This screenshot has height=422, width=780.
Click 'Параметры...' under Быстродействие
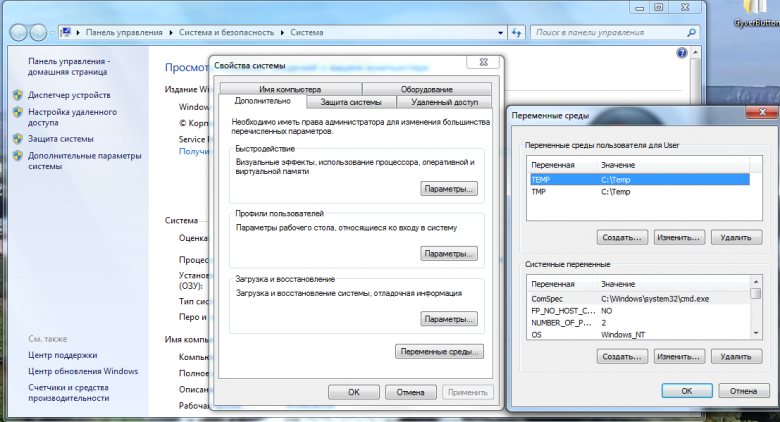[x=449, y=189]
